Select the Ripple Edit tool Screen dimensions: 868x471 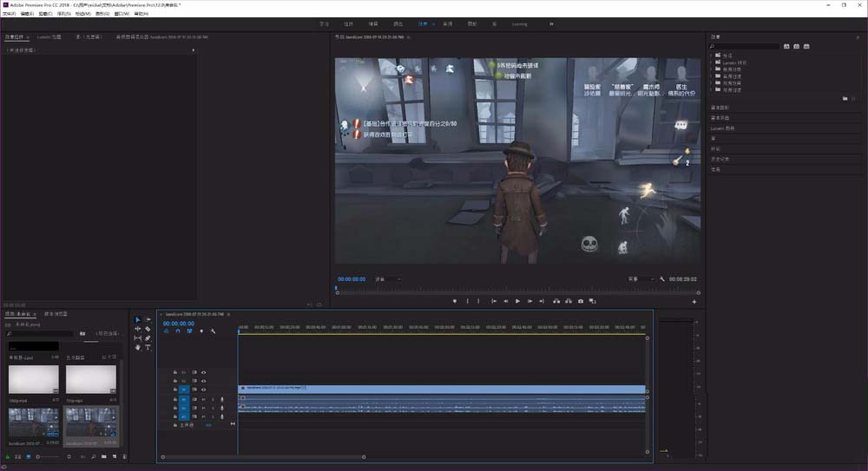tap(138, 329)
